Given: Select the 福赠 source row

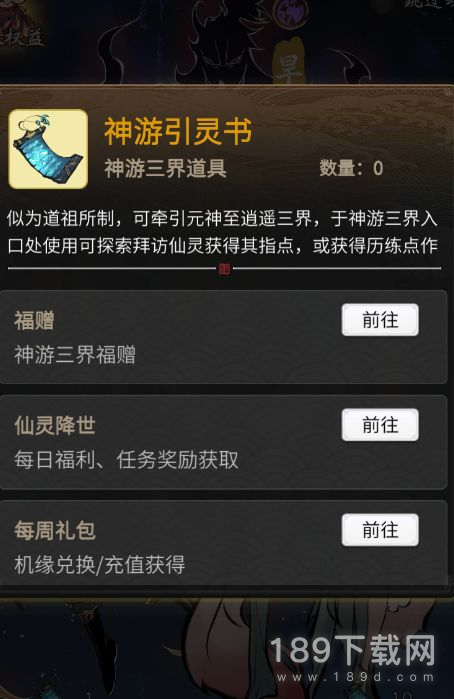Looking at the screenshot, I should (223, 337).
